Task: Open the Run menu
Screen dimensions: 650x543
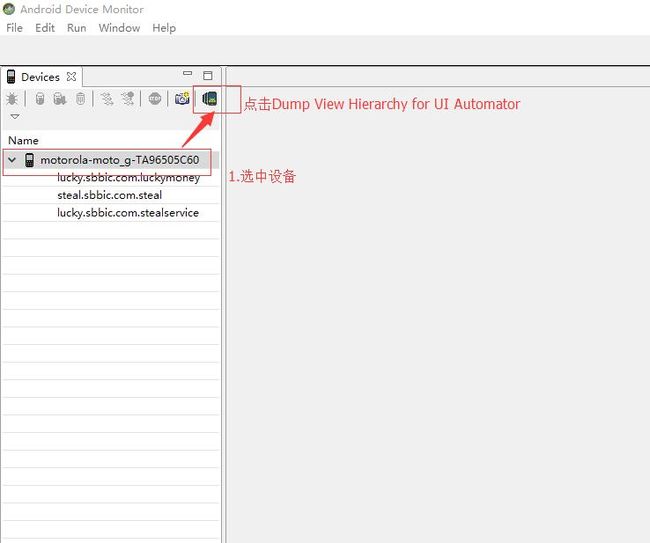Action: [77, 28]
